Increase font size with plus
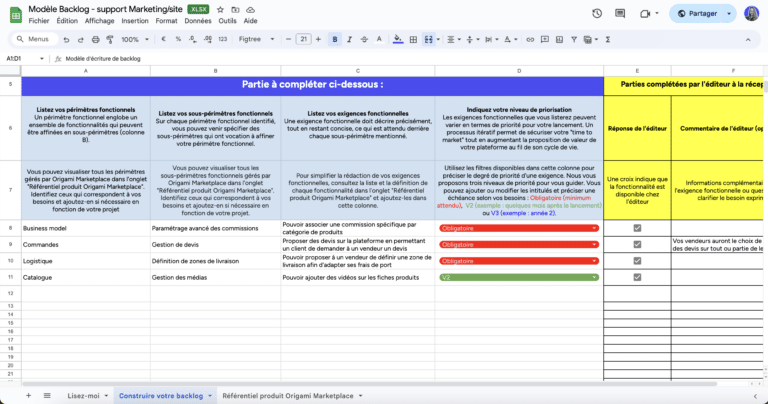The width and height of the screenshot is (768, 404). tap(318, 39)
